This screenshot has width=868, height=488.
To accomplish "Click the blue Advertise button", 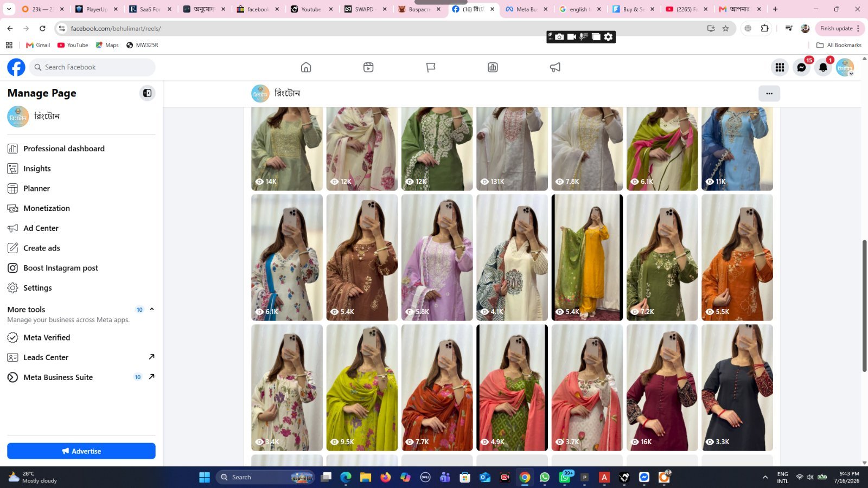I will click(x=81, y=451).
